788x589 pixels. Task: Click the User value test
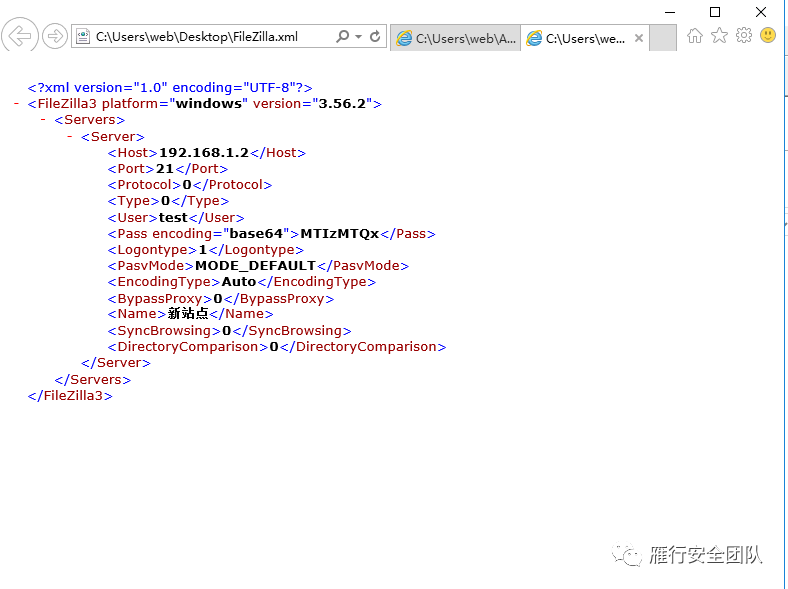(x=173, y=217)
